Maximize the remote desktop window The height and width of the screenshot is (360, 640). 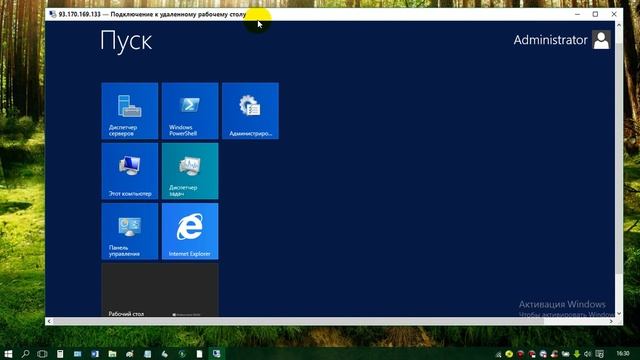[595, 14]
